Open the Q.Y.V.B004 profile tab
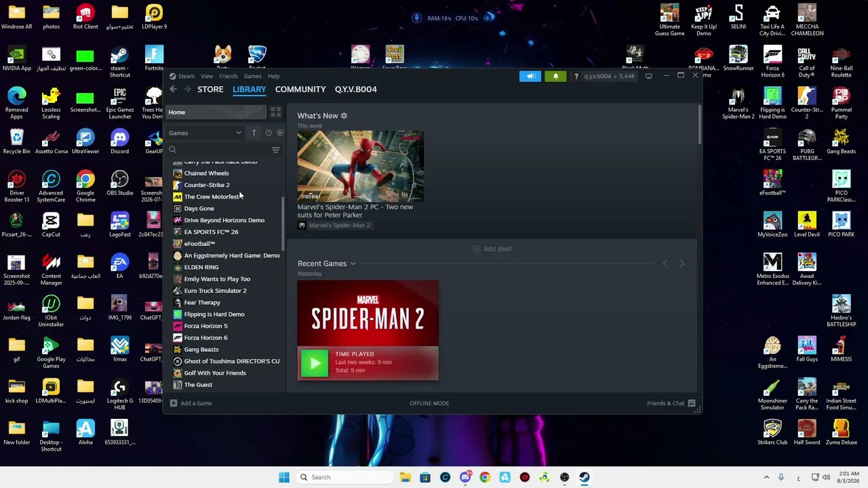The width and height of the screenshot is (868, 488). point(355,89)
